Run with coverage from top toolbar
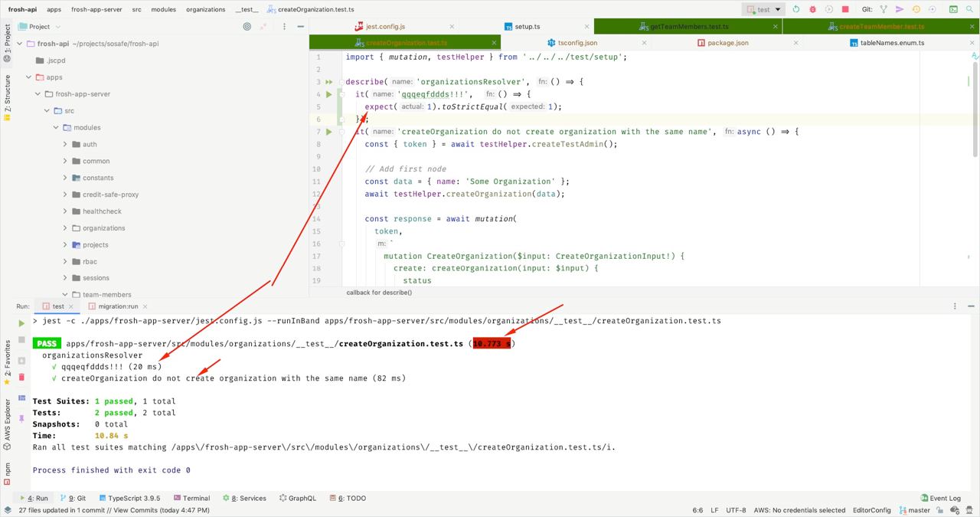The height and width of the screenshot is (517, 980). coord(828,9)
